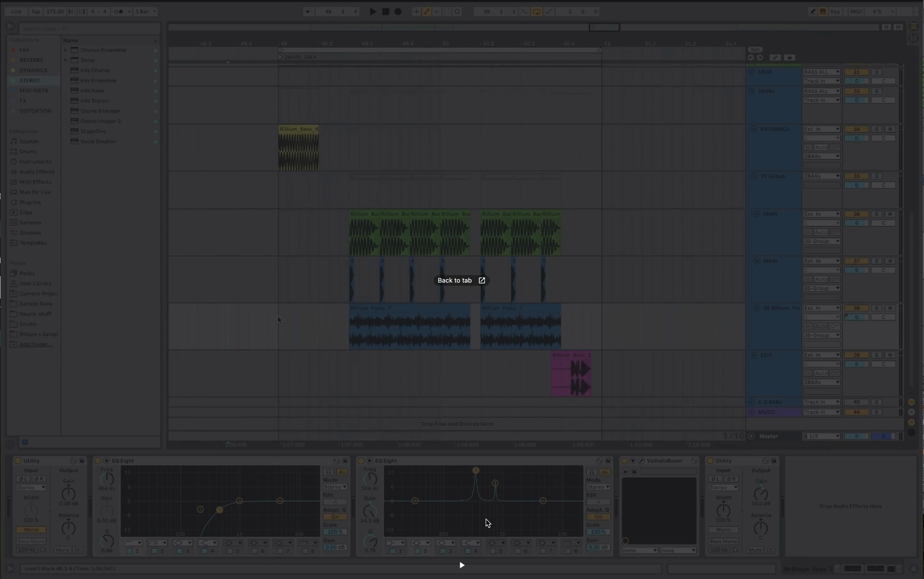Toggle track activator 34 on ENTRANCE
Screen dimensions: 924x579
coord(856,129)
